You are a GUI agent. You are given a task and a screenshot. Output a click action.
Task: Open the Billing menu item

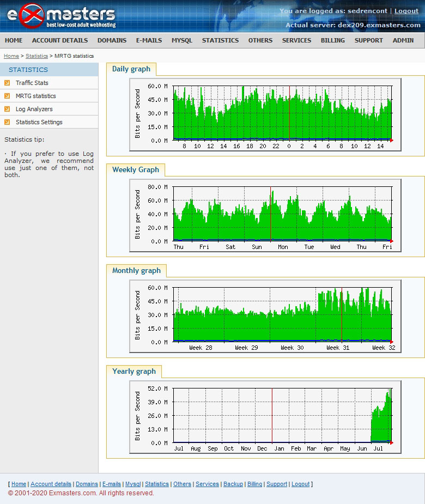pyautogui.click(x=332, y=40)
